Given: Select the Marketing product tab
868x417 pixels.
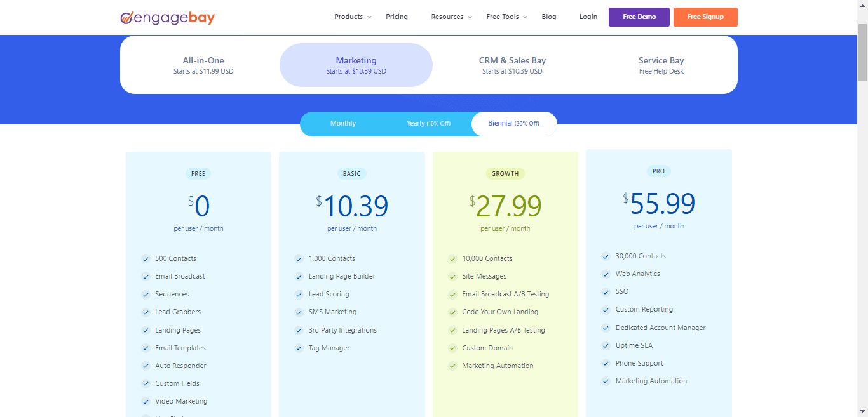Looking at the screenshot, I should tap(356, 65).
